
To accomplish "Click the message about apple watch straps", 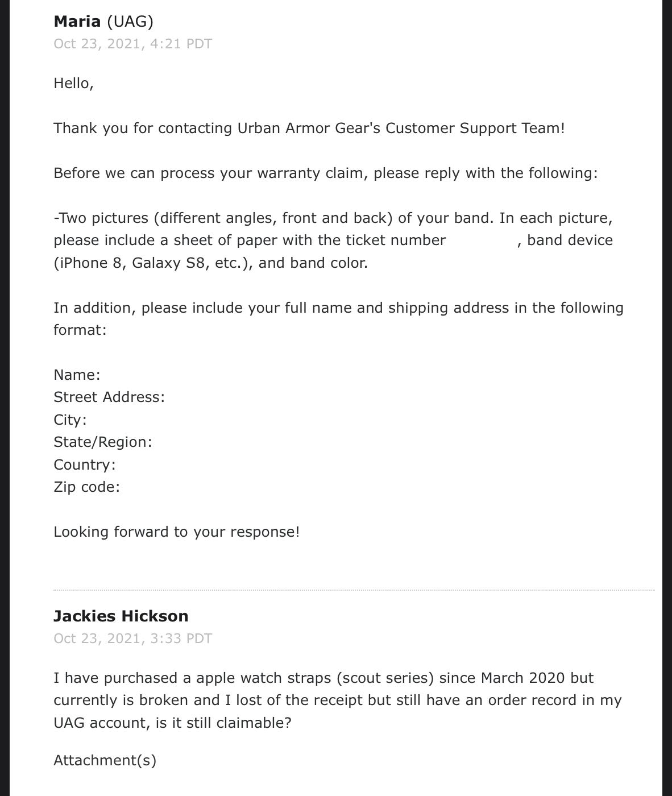I will pyautogui.click(x=338, y=700).
